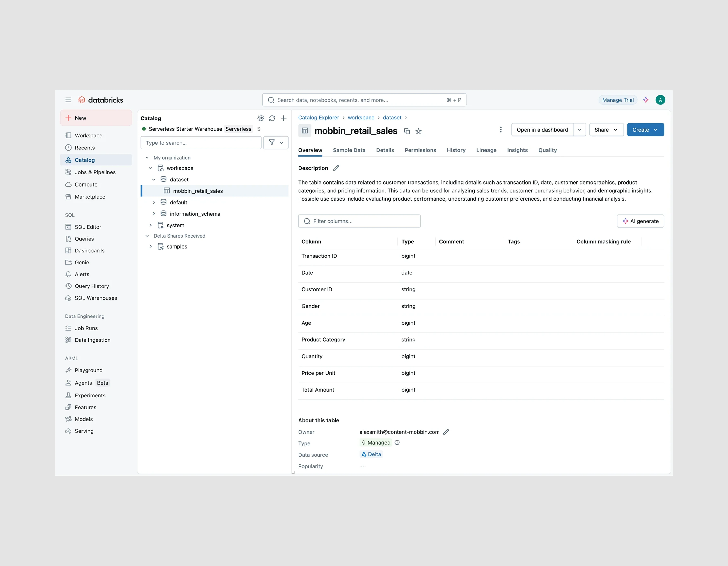Open the catalog filter dropdown
Screen dimensions: 728x566
point(276,143)
